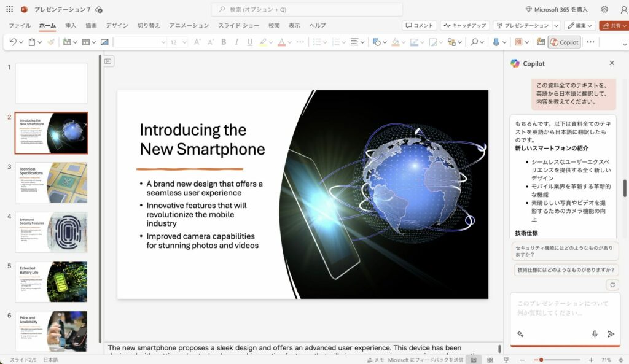The height and width of the screenshot is (364, 629).
Task: Click the 技術仕様 suggested prompt in Copilot
Action: coord(566,269)
